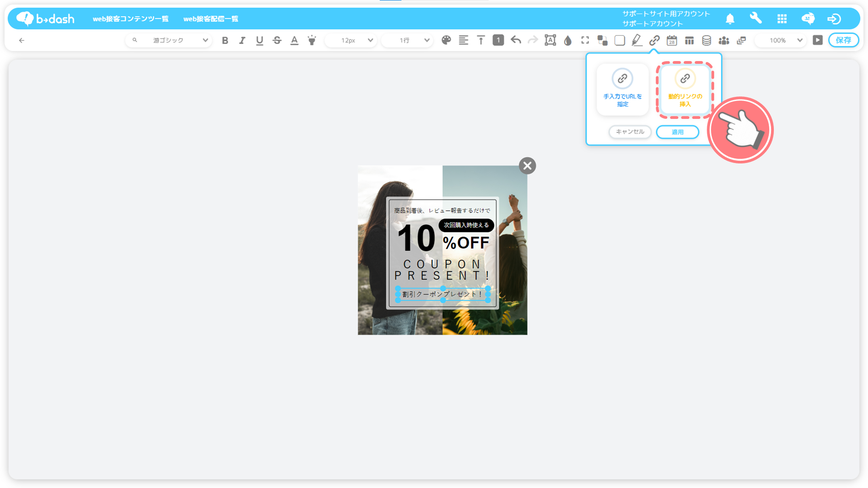The height and width of the screenshot is (488, 868).
Task: Toggle italic text formatting
Action: 242,40
